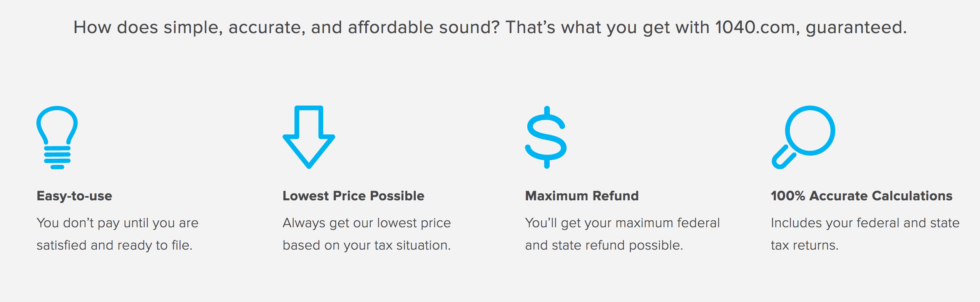
Task: Click text 'and state refund possible.'
Action: click(x=604, y=245)
